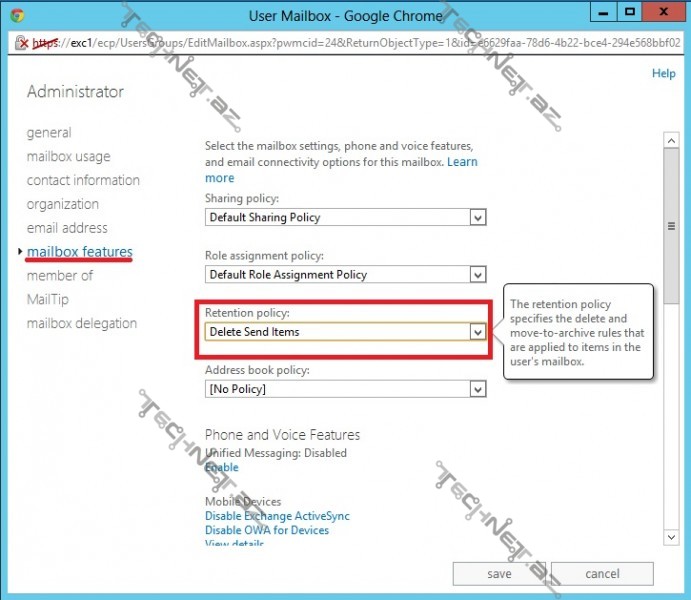Switch to organization section
Viewport: 691px width, 600px height.
coord(63,204)
